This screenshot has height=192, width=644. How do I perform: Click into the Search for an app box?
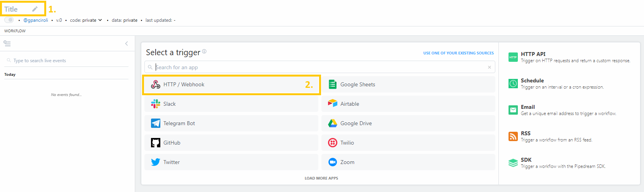318,67
